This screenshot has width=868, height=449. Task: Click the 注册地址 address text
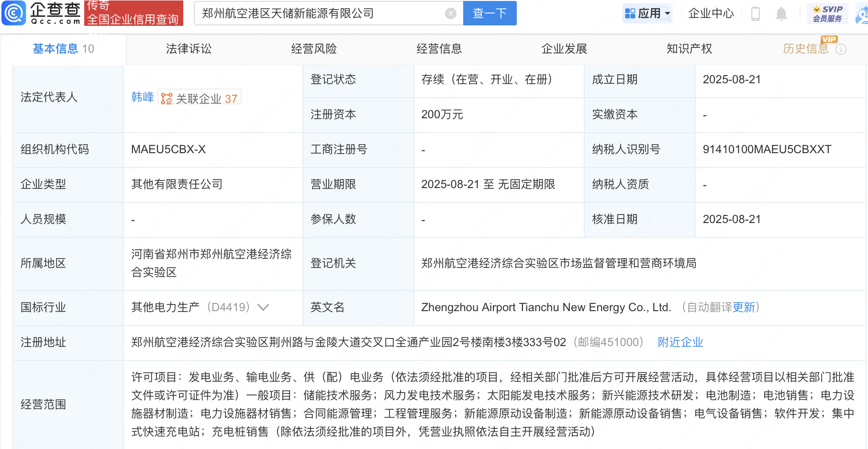click(348, 342)
